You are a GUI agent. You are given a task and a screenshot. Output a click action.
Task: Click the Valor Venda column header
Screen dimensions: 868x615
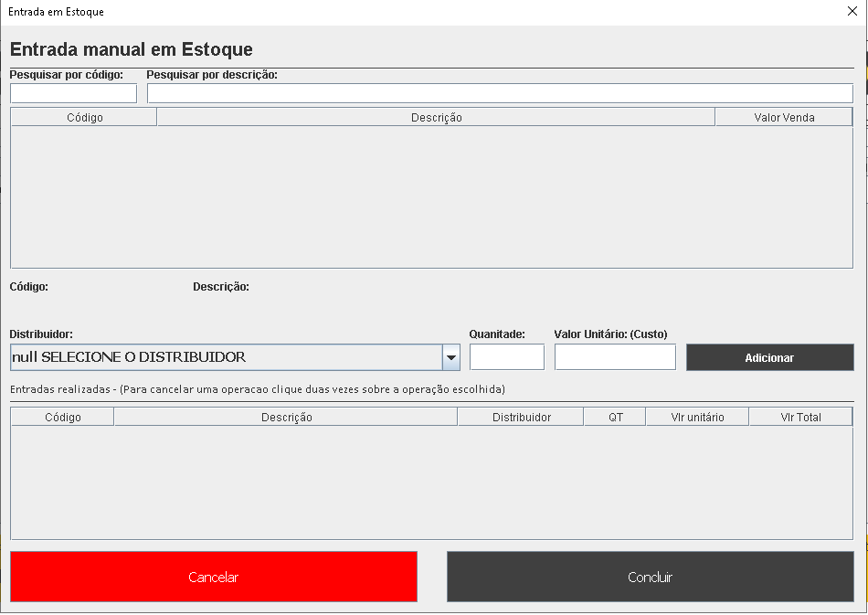point(783,118)
